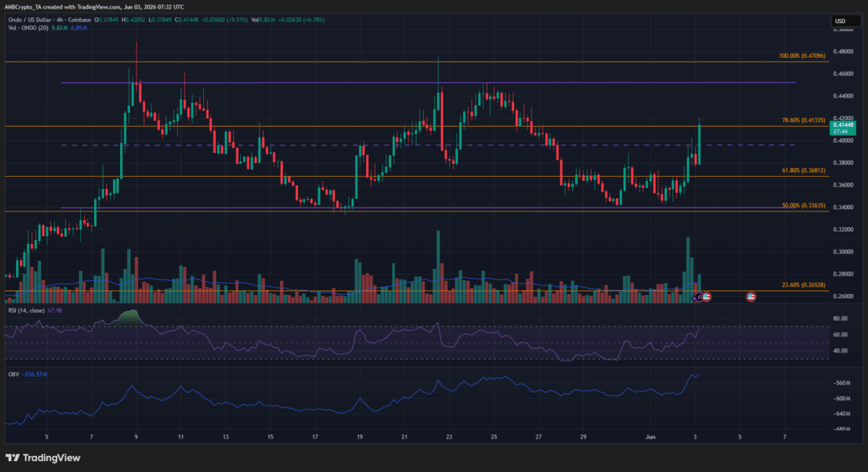Click the 23 date label on time axis
The image size is (868, 472).
point(450,437)
